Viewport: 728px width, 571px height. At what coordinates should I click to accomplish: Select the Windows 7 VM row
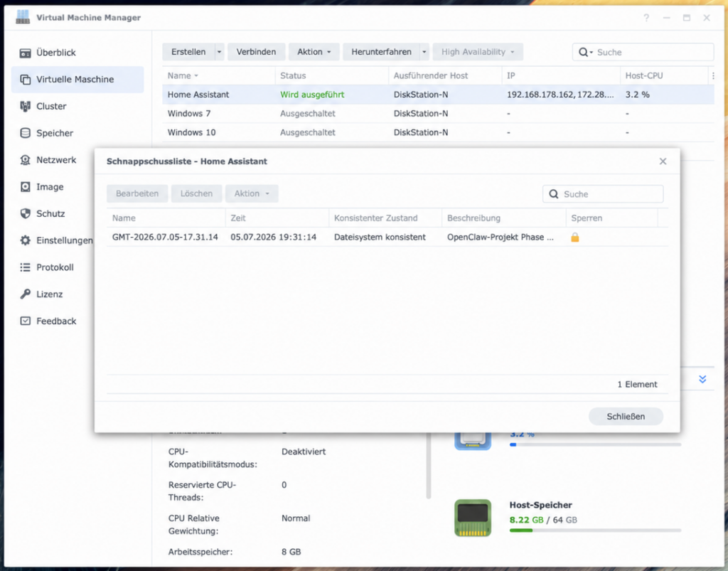438,114
